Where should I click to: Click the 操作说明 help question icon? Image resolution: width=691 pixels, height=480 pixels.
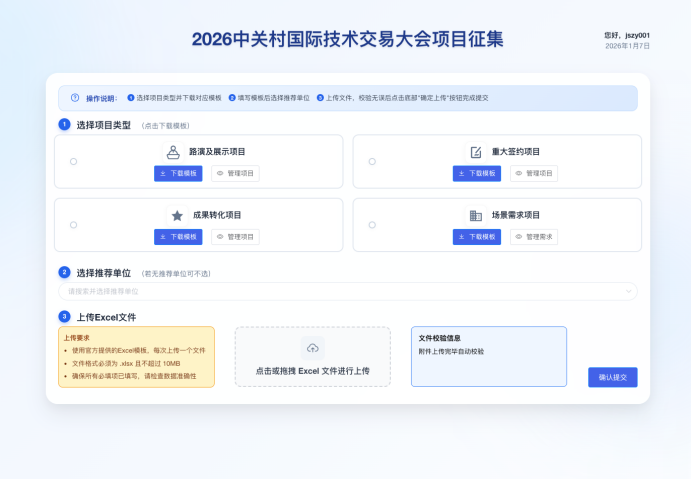[75, 98]
